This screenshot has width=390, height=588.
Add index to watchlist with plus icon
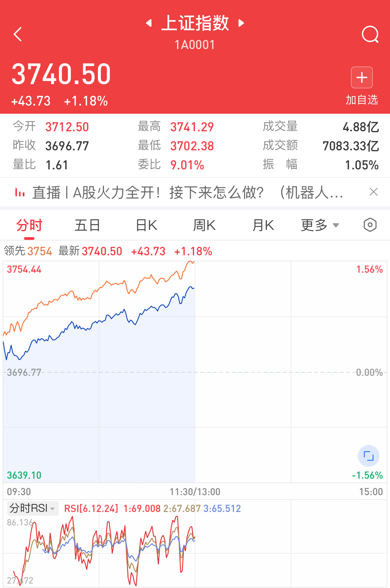(x=362, y=77)
